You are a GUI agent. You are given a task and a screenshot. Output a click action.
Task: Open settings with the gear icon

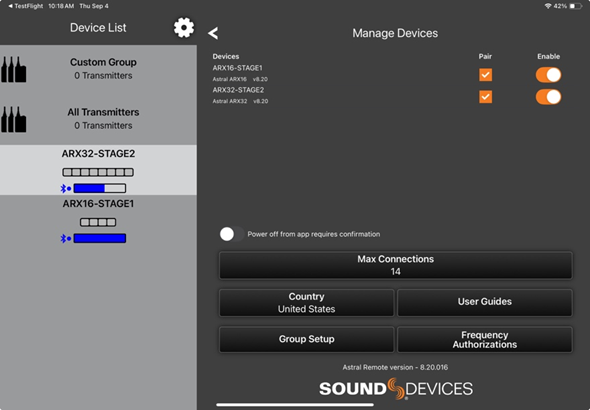184,27
